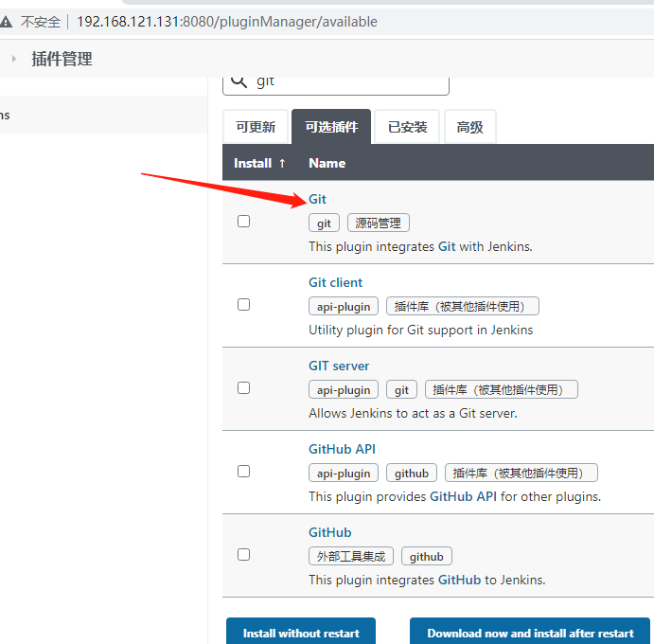Click the Name column header
The width and height of the screenshot is (654, 644).
(327, 163)
